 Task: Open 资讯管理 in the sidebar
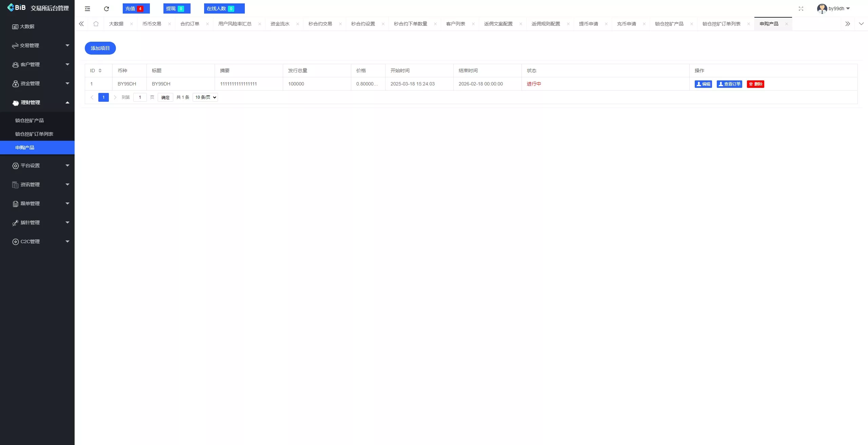[31, 185]
